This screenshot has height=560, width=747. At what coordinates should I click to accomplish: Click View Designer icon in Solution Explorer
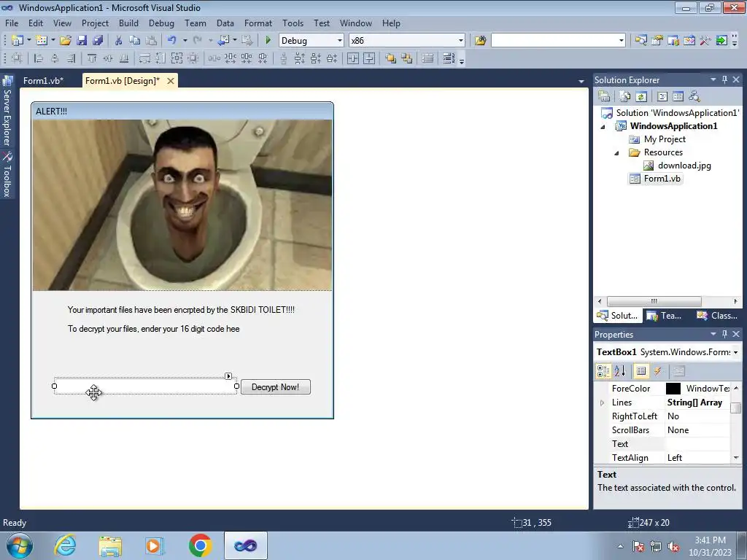point(678,97)
